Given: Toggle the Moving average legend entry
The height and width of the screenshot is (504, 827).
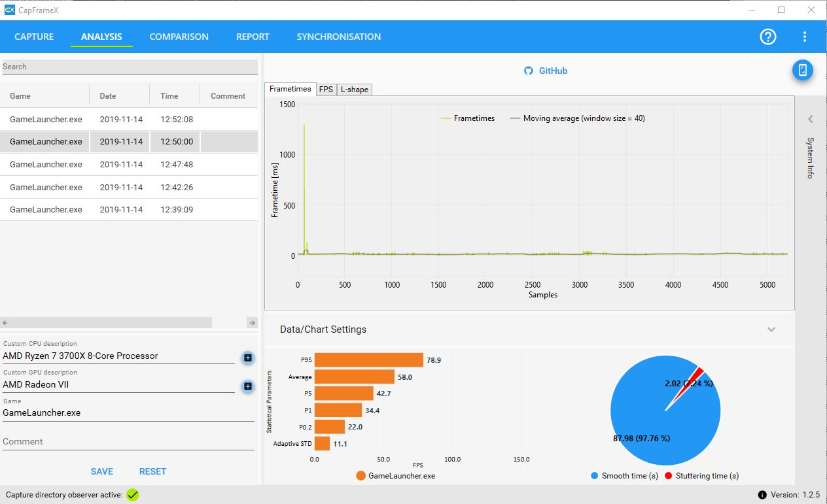Looking at the screenshot, I should coord(578,118).
